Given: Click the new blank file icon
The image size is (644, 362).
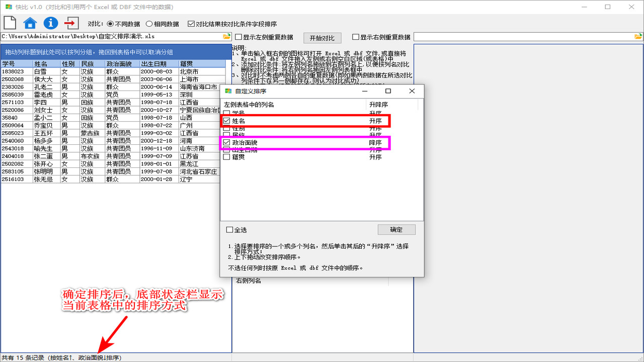Looking at the screenshot, I should coord(9,23).
